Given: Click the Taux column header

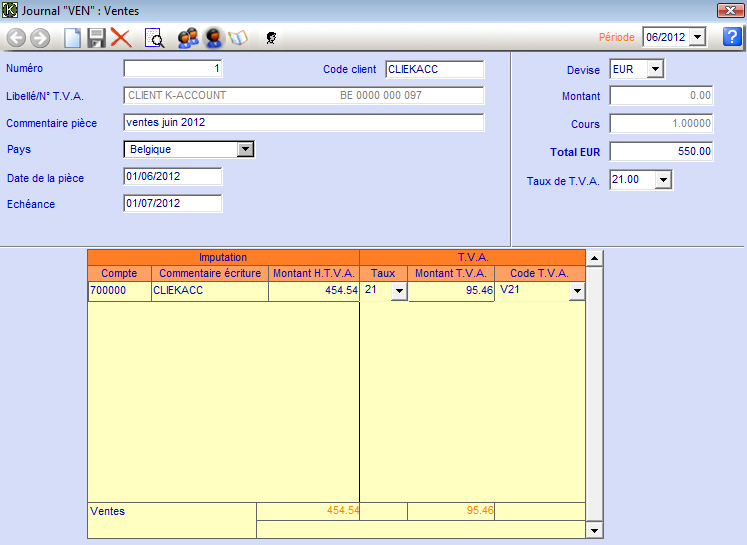Looking at the screenshot, I should (384, 273).
